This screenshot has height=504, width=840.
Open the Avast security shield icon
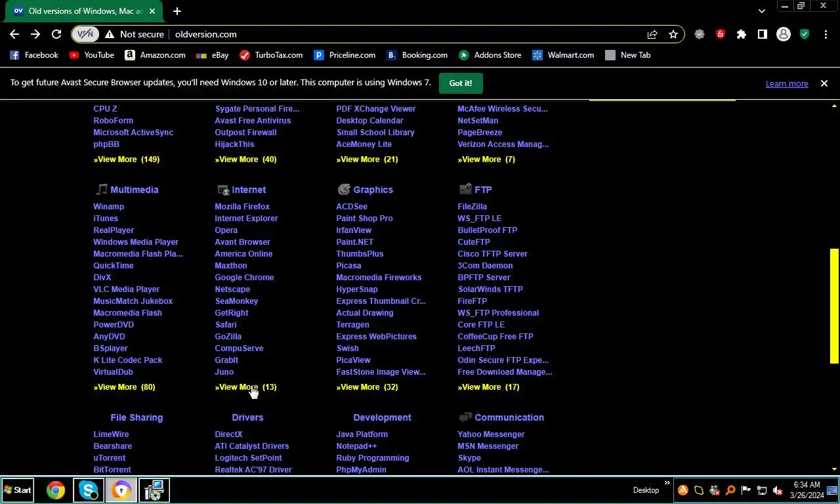805,34
